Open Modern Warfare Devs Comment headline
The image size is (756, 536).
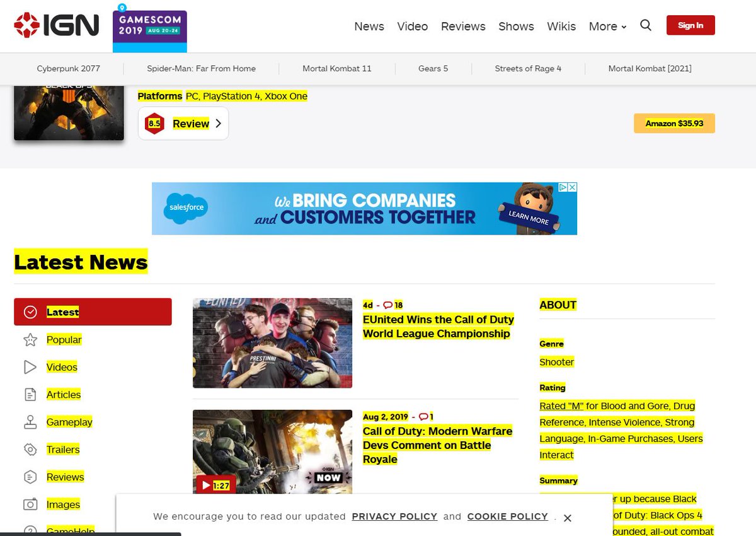(x=437, y=445)
